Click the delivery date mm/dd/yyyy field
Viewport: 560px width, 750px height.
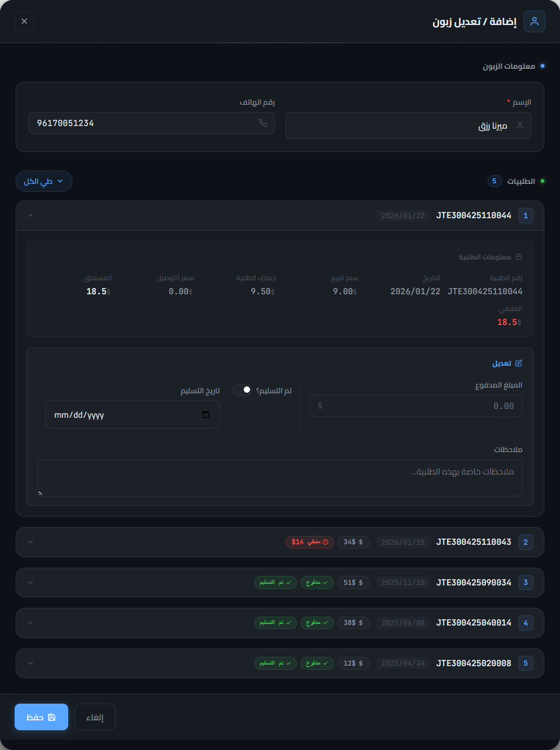pos(132,415)
